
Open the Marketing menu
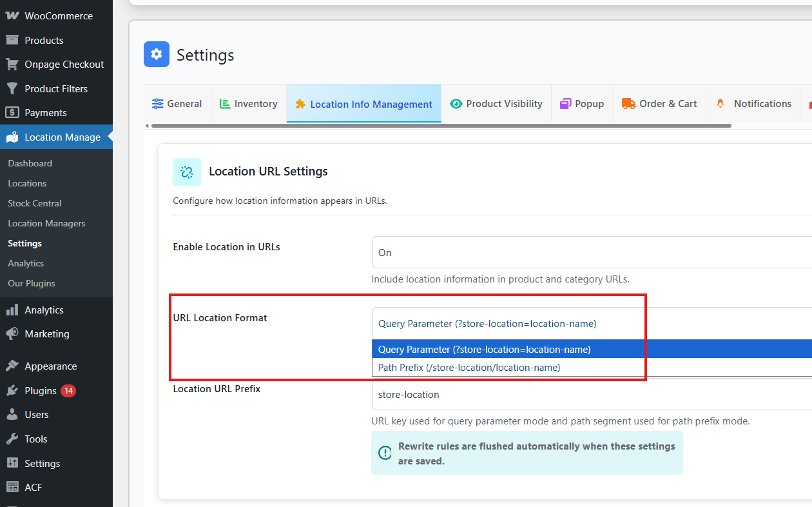[x=56, y=333]
